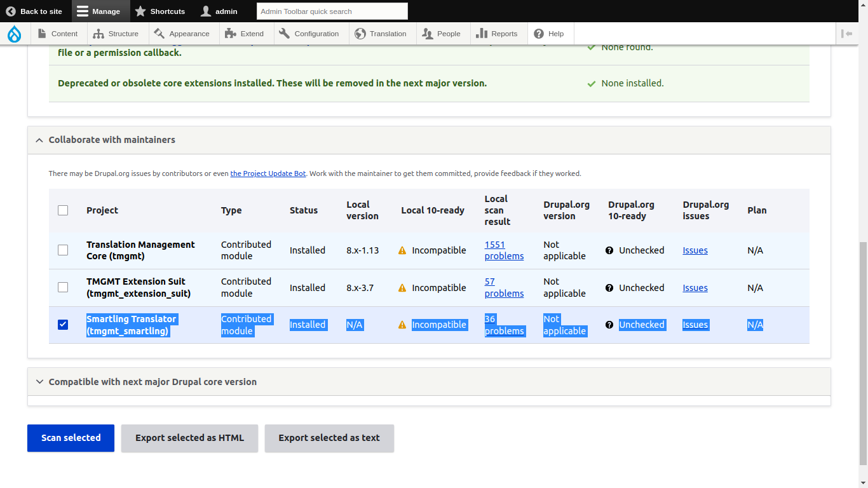Click the Back to site link
This screenshot has width=868, height=488.
coord(34,11)
